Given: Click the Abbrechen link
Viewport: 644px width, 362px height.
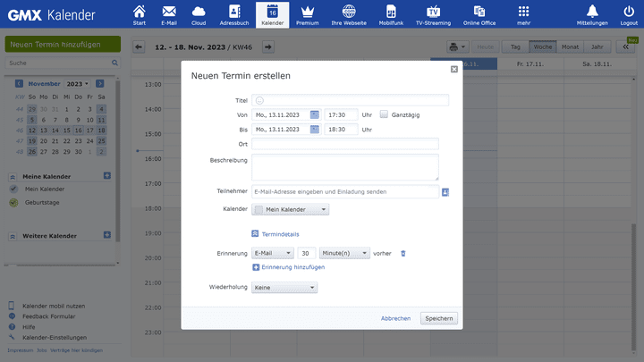Looking at the screenshot, I should click(x=395, y=318).
